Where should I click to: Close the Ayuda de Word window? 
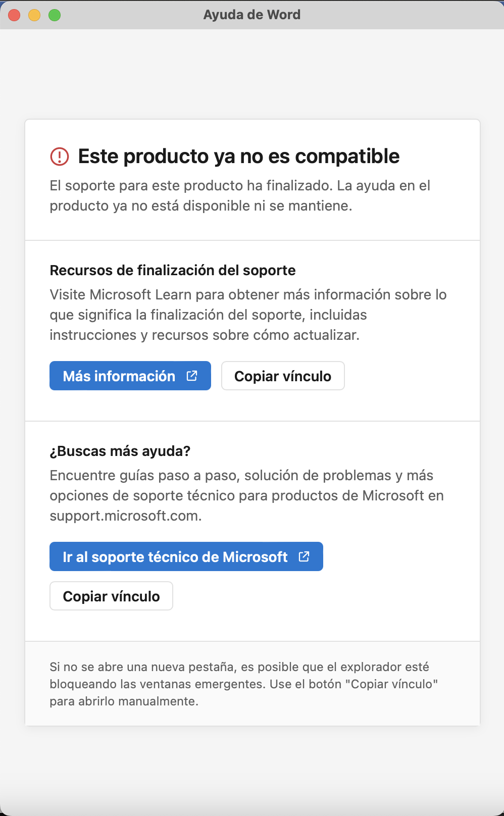(x=14, y=15)
